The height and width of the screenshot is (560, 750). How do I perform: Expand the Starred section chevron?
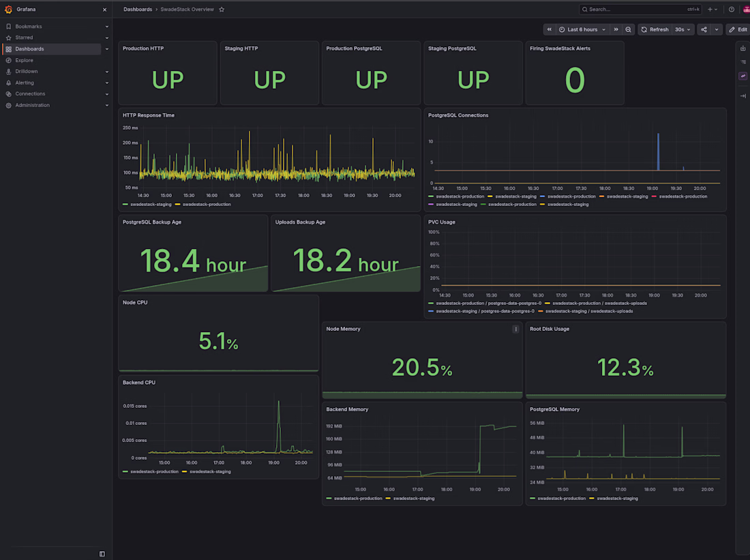tap(106, 38)
